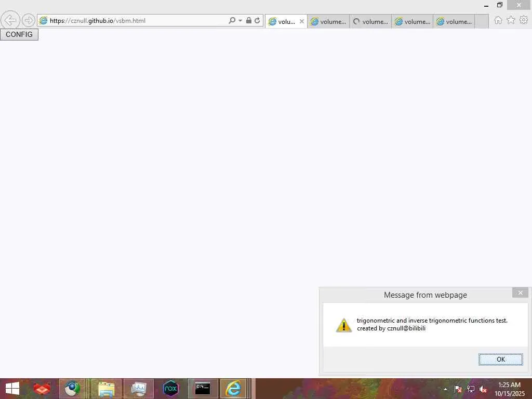This screenshot has height=399, width=532.
Task: Go back with the browser back arrow
Action: pos(10,20)
